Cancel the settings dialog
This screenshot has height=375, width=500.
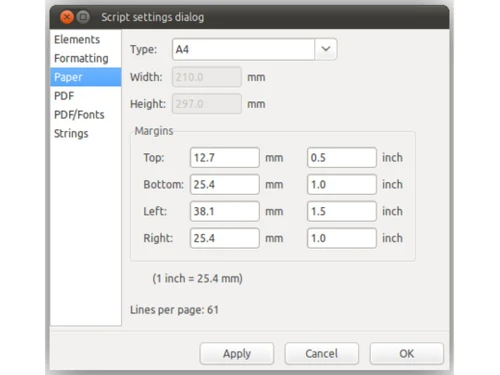[x=322, y=353]
